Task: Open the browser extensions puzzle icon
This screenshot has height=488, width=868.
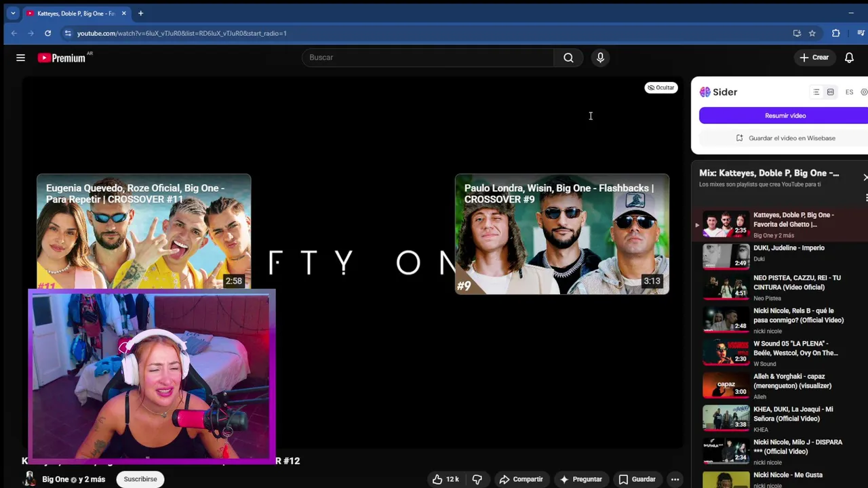Action: click(835, 33)
